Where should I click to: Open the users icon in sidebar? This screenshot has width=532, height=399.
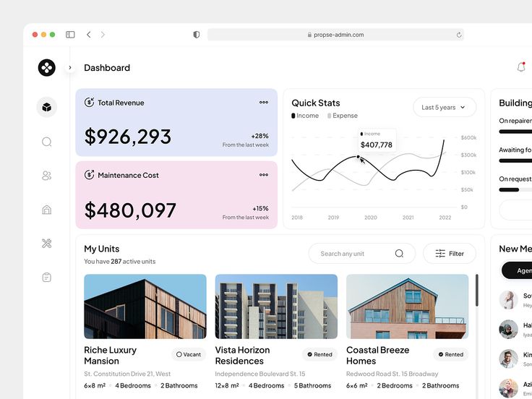point(47,176)
